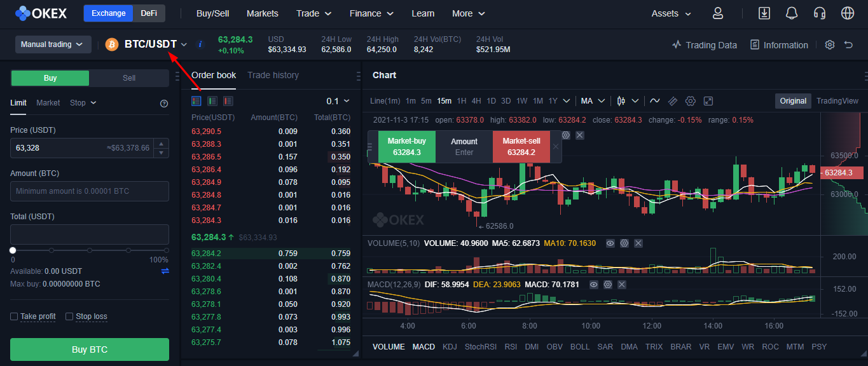Open the user account profile icon
The image size is (868, 366).
pos(718,13)
